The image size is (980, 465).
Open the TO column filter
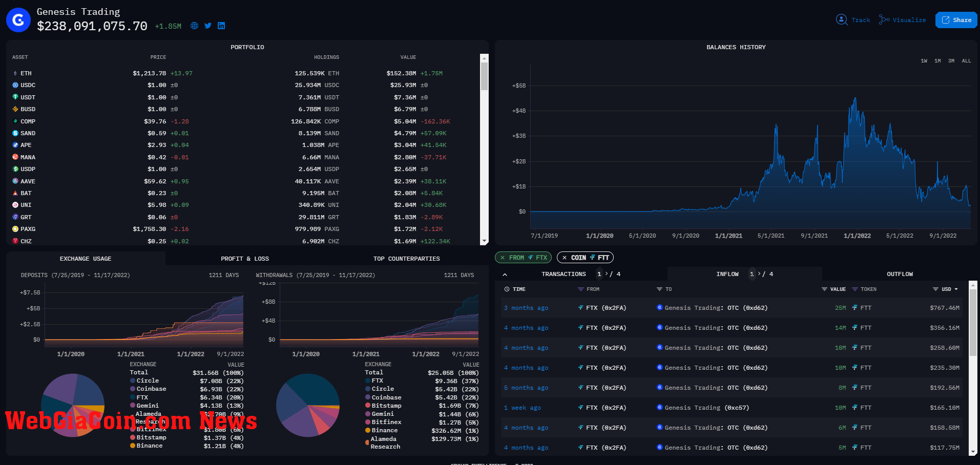click(660, 289)
